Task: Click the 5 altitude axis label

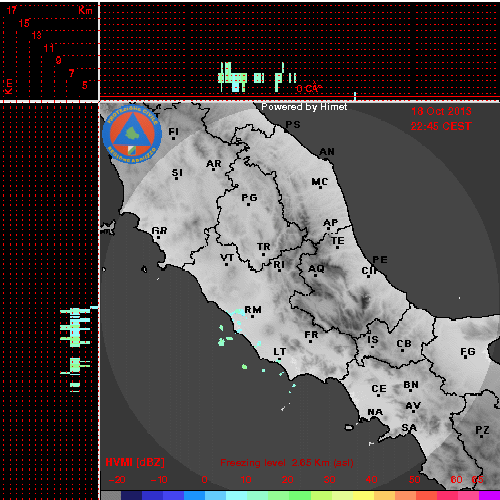Action: (x=84, y=85)
